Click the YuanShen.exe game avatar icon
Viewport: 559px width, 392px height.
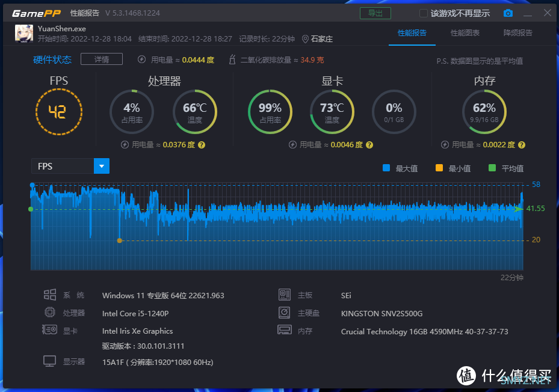[24, 34]
